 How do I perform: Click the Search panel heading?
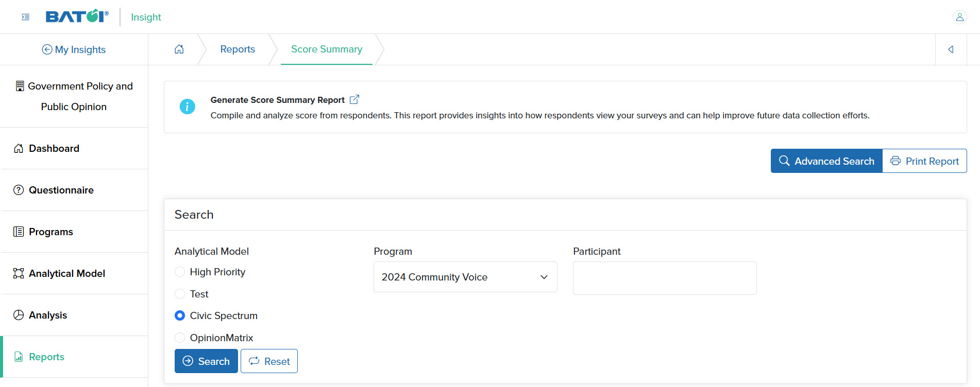194,215
